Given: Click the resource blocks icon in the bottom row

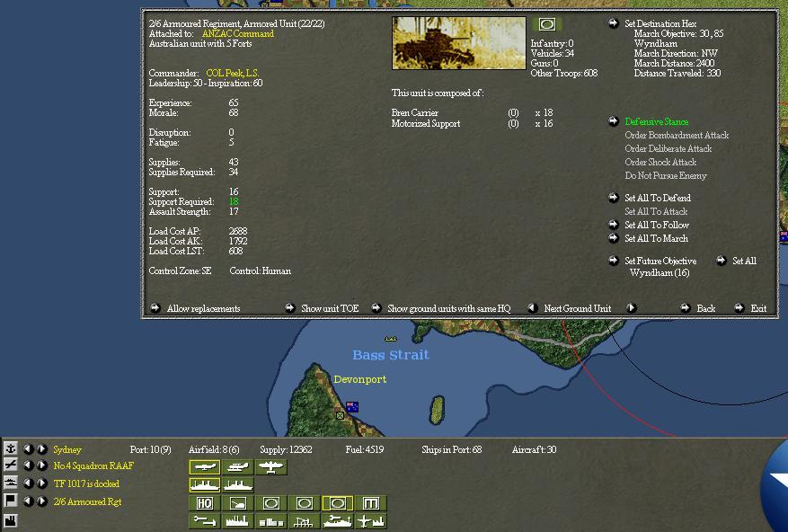Looking at the screenshot, I should pyautogui.click(x=270, y=521).
